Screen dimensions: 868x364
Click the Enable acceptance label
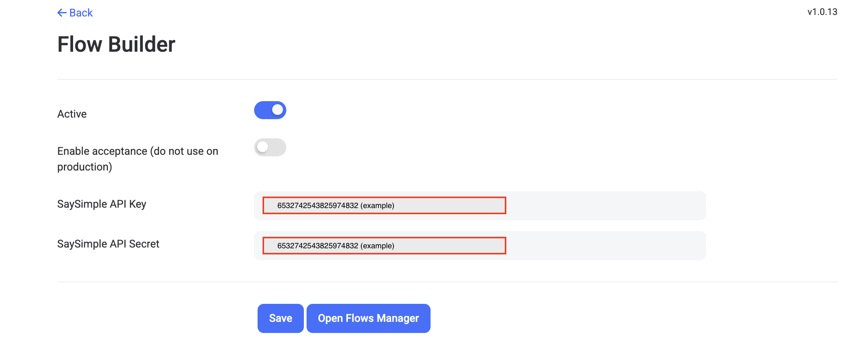[x=137, y=151]
